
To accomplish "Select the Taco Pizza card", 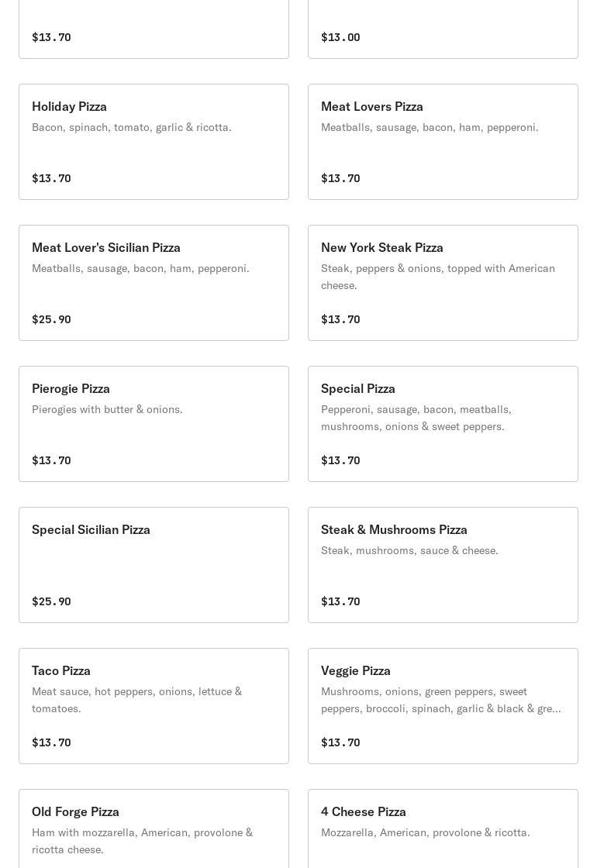I will 154,706.
